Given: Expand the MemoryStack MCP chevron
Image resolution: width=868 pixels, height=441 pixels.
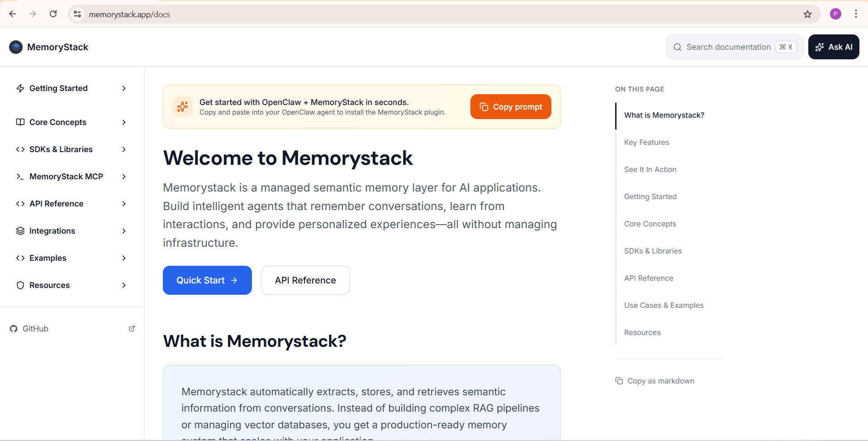Looking at the screenshot, I should [x=124, y=177].
